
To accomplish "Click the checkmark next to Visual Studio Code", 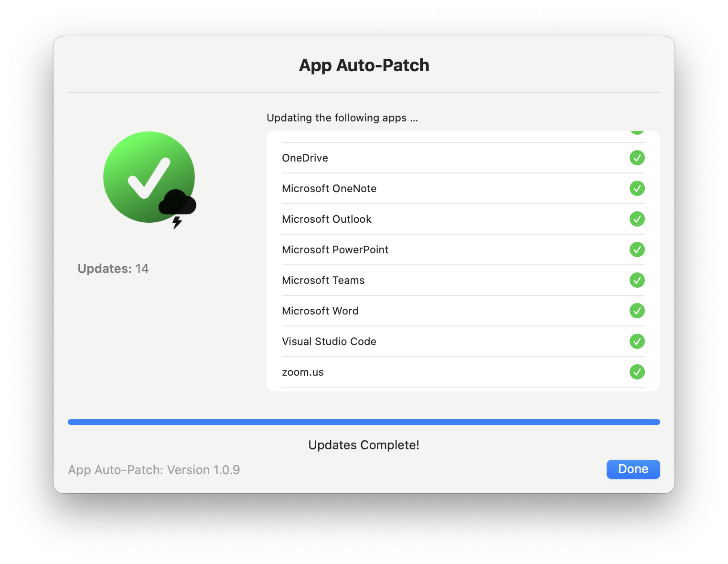I will pyautogui.click(x=637, y=341).
